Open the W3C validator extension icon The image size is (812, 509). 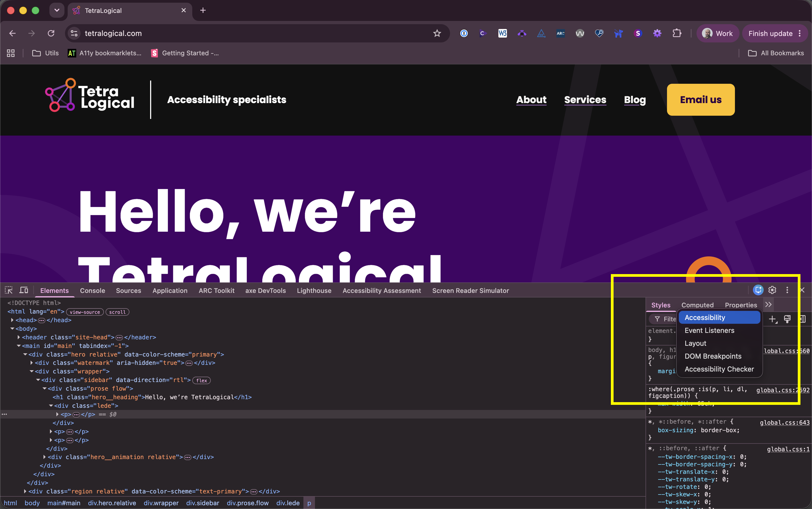pos(503,33)
